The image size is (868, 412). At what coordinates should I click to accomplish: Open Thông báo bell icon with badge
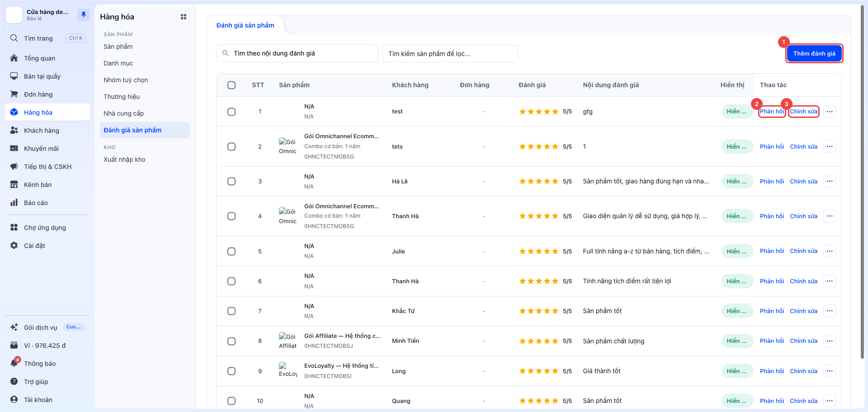[14, 363]
